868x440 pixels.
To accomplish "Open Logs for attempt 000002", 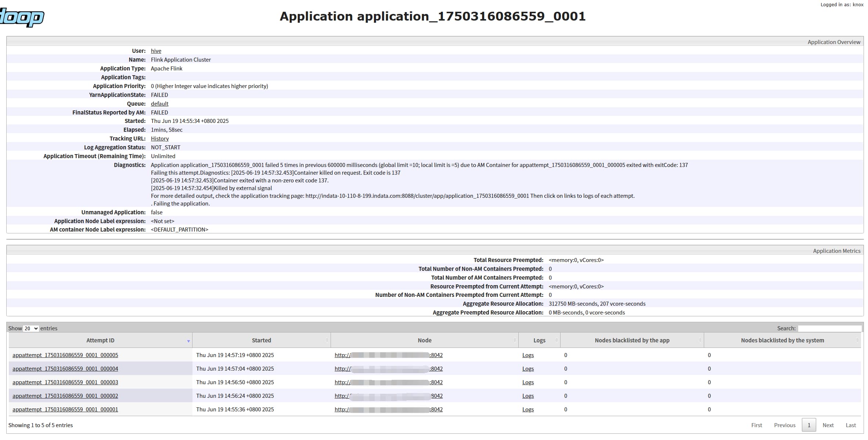I will click(528, 396).
